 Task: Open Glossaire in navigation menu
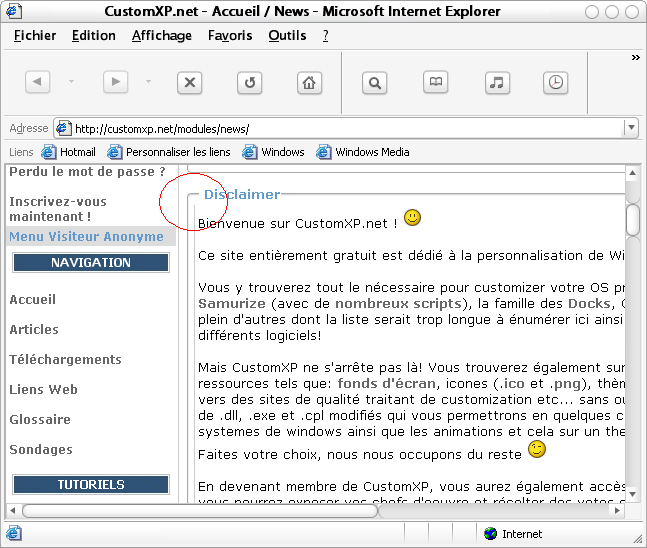pyautogui.click(x=40, y=420)
